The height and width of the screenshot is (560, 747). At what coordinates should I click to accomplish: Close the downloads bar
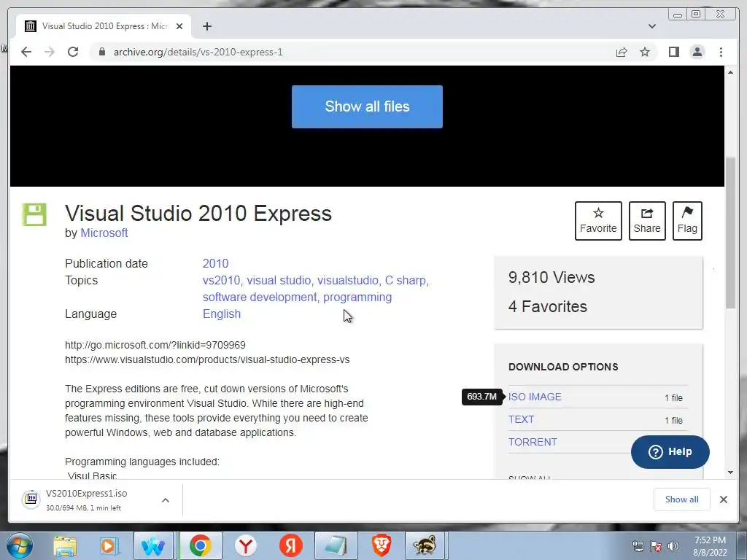pos(723,499)
